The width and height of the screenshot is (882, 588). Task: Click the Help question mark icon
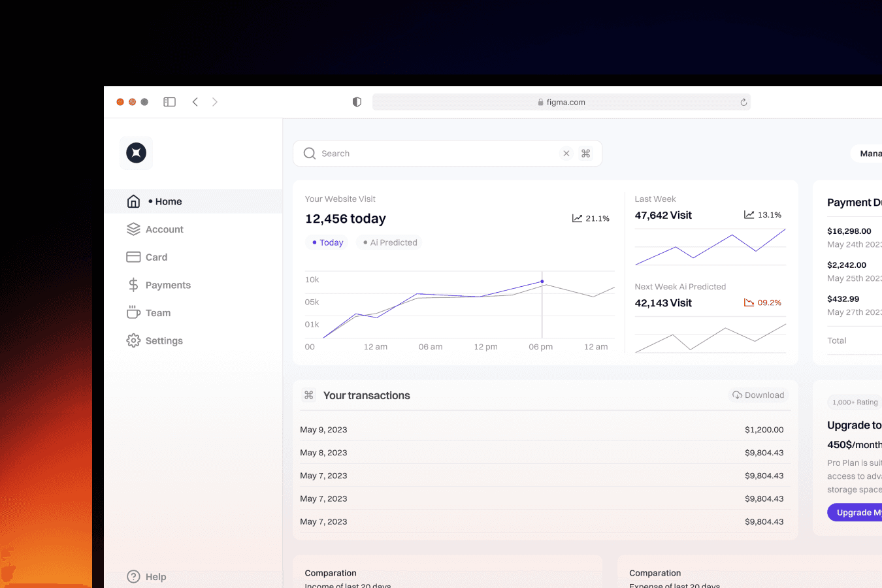(133, 576)
